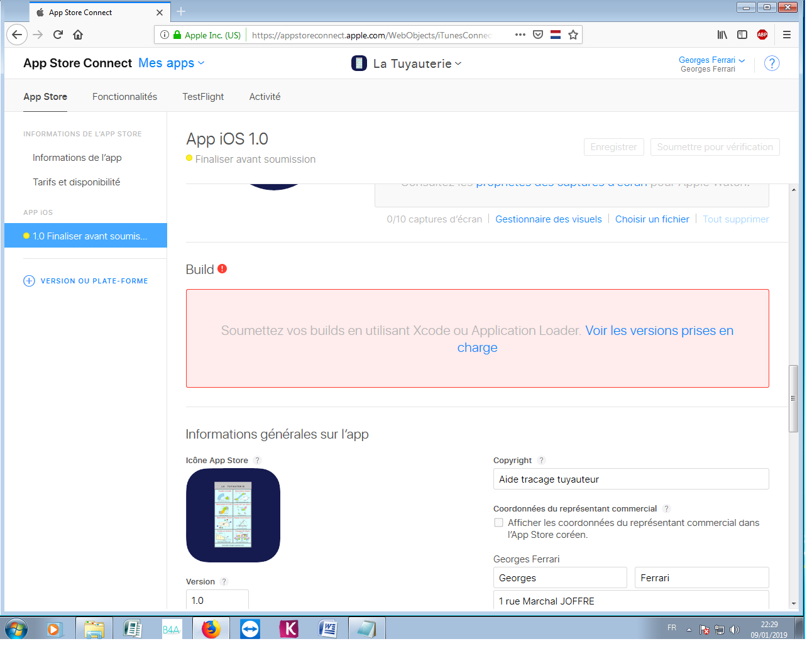Open the Fonctionnalités tab
This screenshot has height=651, width=812.
[124, 97]
